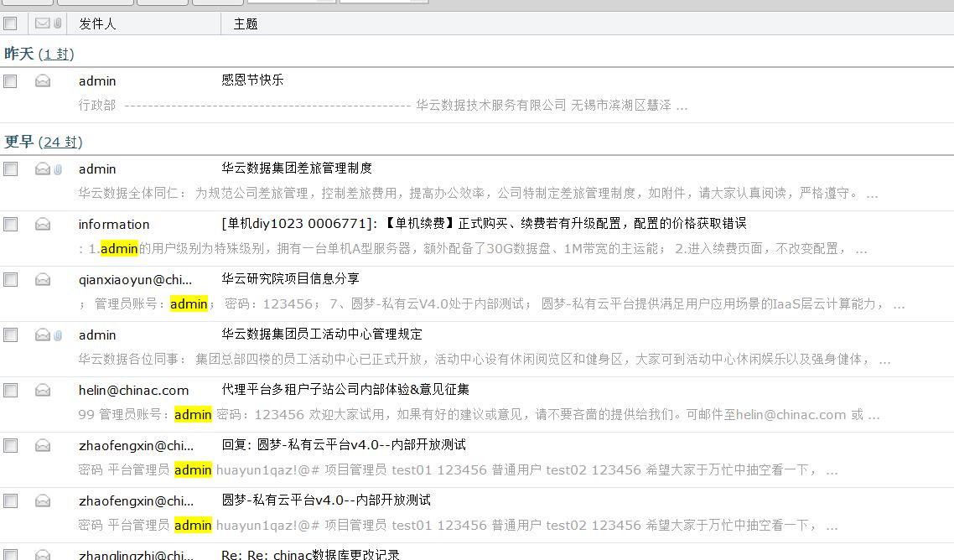Click the 更早 group heading
Viewport: 954px width, 560px height.
tap(18, 142)
